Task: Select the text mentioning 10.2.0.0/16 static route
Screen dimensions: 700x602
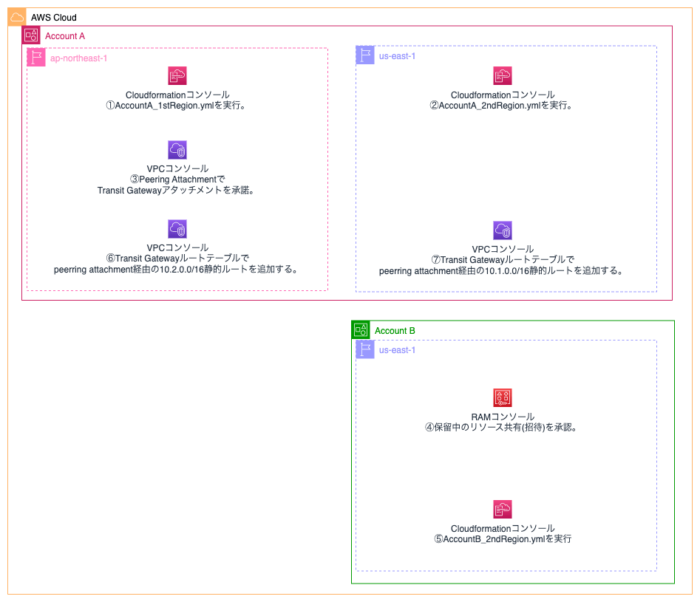Action: [177, 270]
